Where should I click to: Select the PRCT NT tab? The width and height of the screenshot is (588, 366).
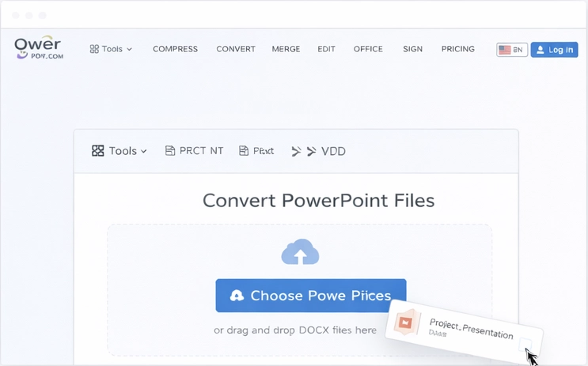194,151
